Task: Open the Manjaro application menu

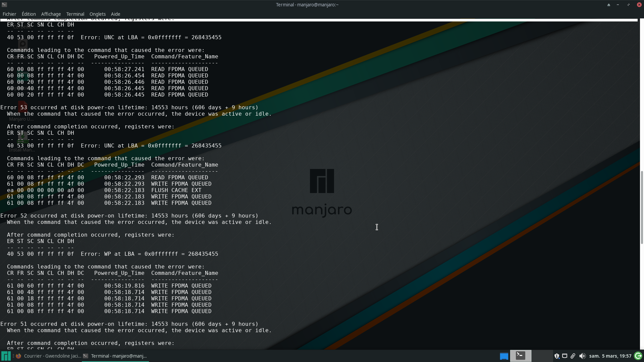Action: (x=6, y=356)
